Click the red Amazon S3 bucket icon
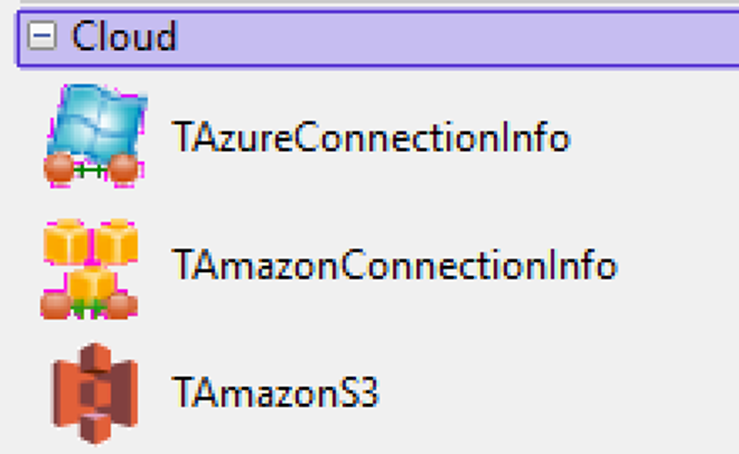The image size is (739, 454). 95,394
